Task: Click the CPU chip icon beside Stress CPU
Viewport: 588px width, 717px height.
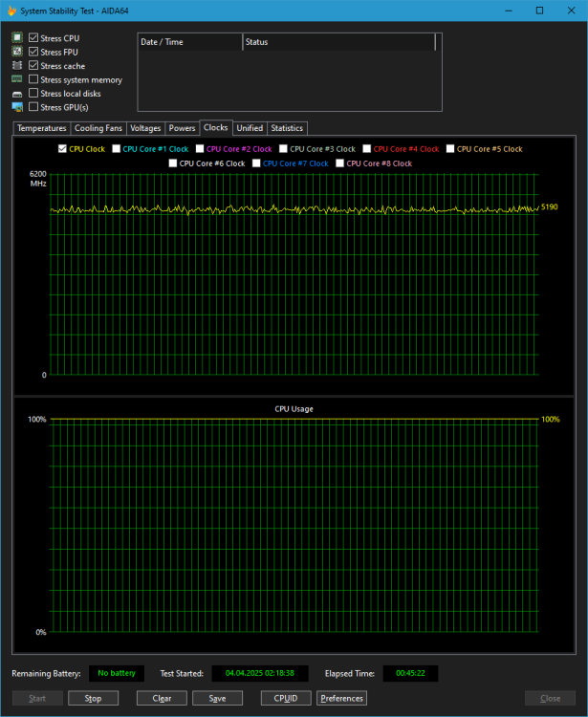Action: click(17, 37)
